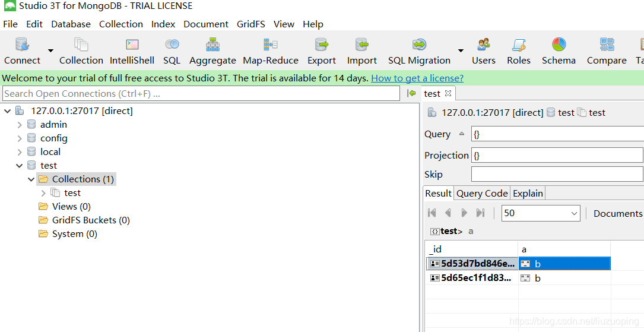644x332 pixels.
Task: Click the Export toolbar icon
Action: 322,51
